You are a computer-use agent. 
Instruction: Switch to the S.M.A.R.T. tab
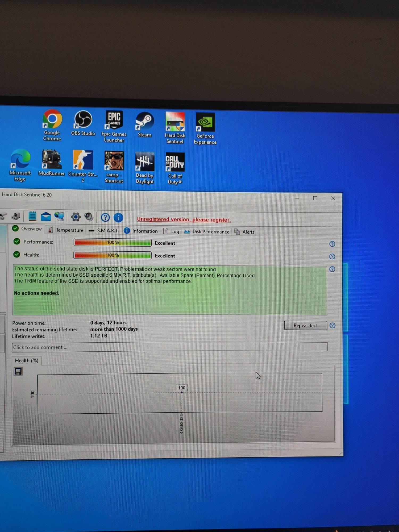[104, 231]
